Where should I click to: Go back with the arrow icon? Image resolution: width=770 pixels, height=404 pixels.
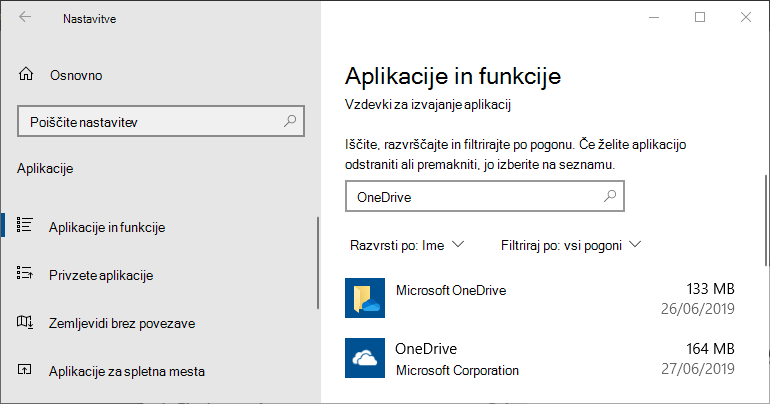pyautogui.click(x=25, y=18)
